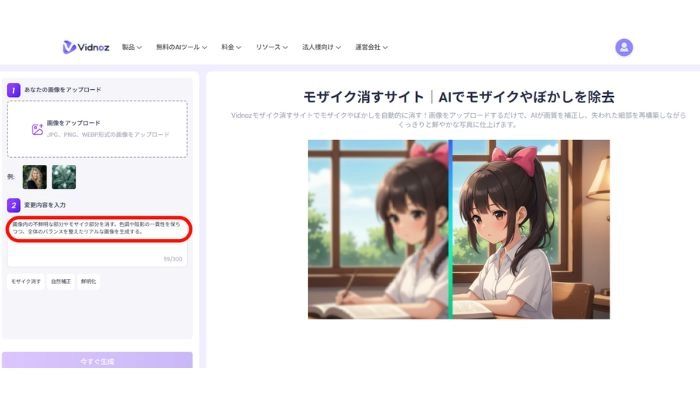The image size is (700, 400).
Task: Click the 画像をアップロード upload area
Action: pyautogui.click(x=97, y=129)
